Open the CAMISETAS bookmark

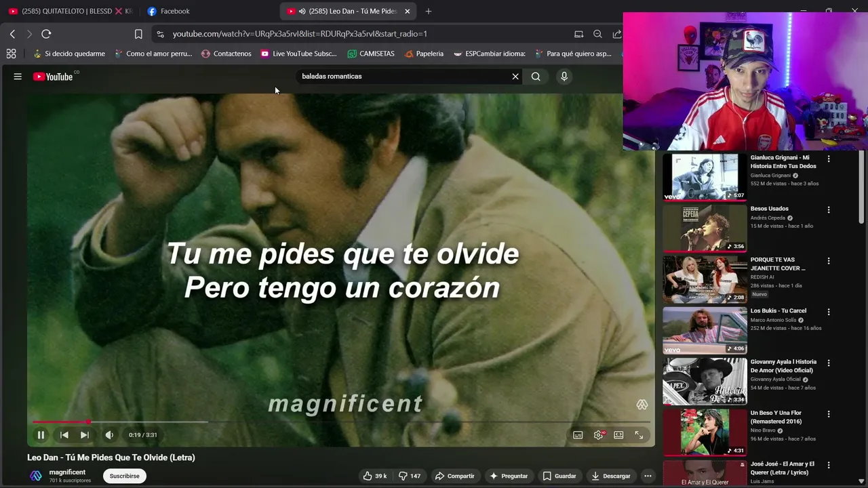click(371, 54)
